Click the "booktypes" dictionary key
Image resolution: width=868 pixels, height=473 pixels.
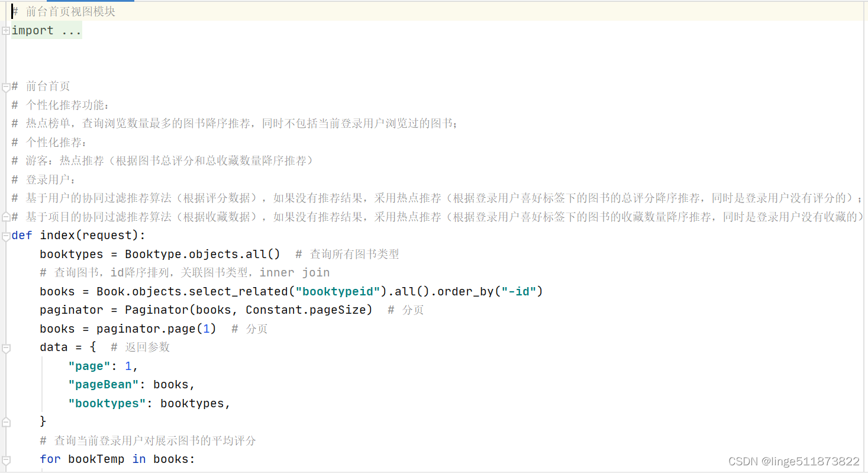(107, 403)
